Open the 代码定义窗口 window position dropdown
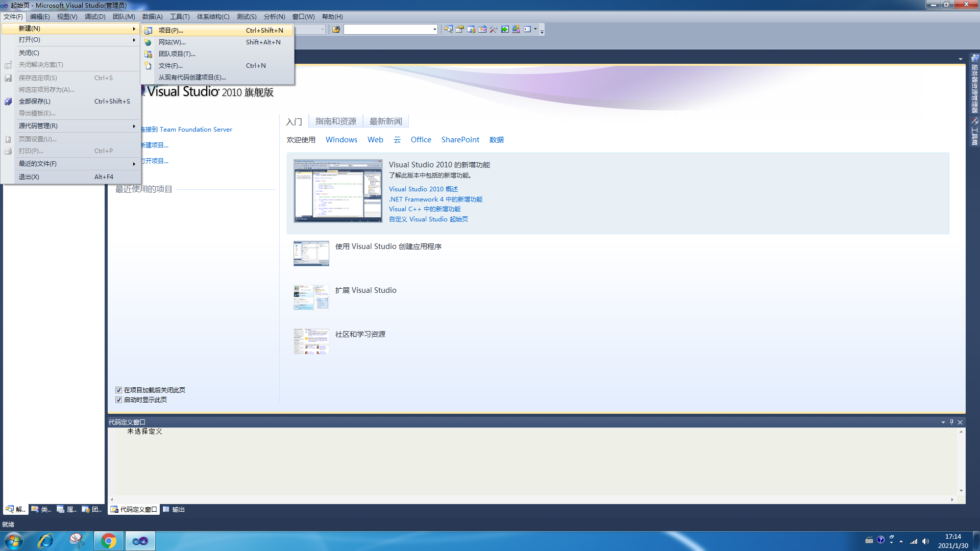The image size is (980, 551). pyautogui.click(x=943, y=422)
